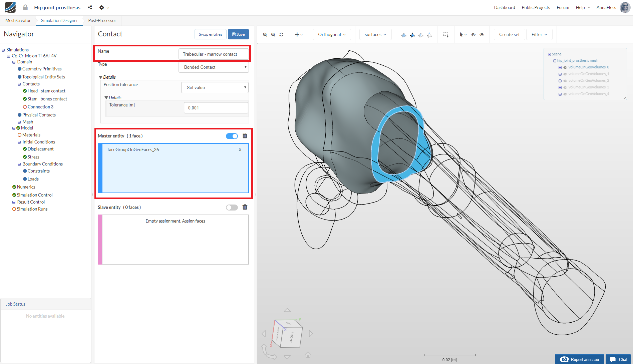Turn off the Master entity selection toggle

click(232, 136)
